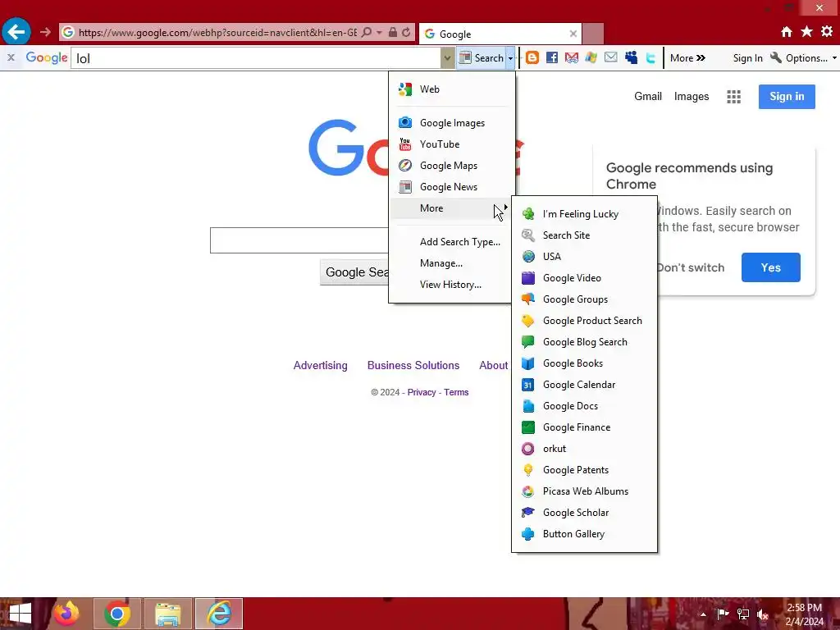Image resolution: width=840 pixels, height=630 pixels.
Task: Expand the More submenu entry
Action: click(452, 208)
